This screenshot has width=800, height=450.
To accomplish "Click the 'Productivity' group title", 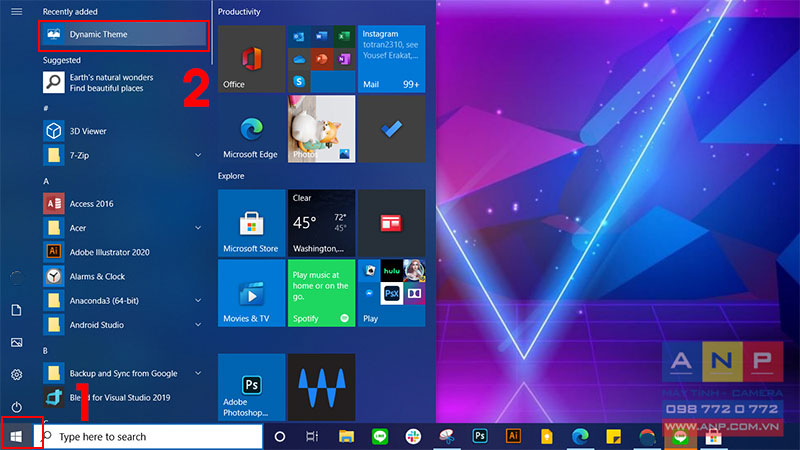I will click(x=239, y=12).
